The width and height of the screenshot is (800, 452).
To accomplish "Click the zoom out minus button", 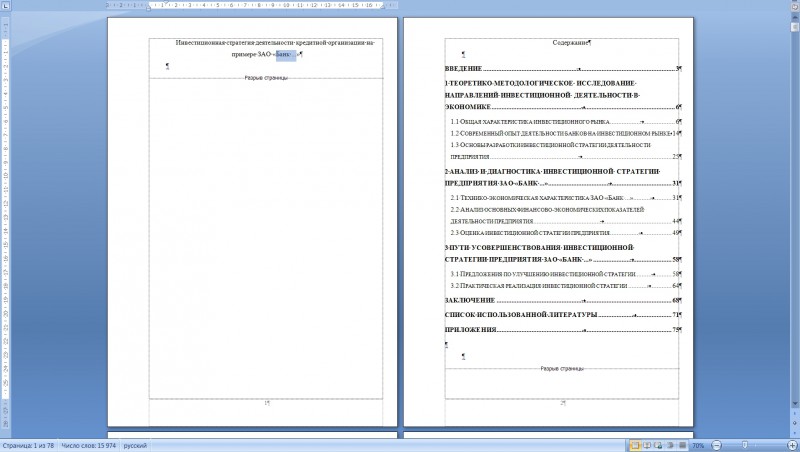I will pos(716,446).
